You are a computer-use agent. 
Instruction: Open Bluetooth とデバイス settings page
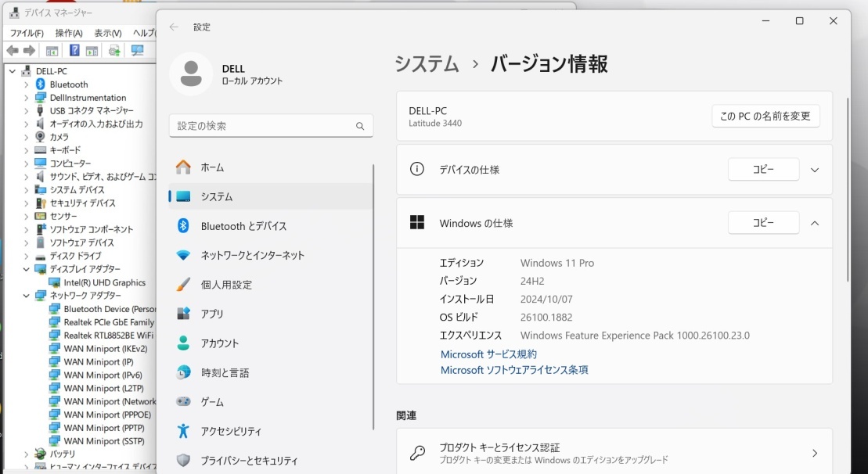click(271, 226)
